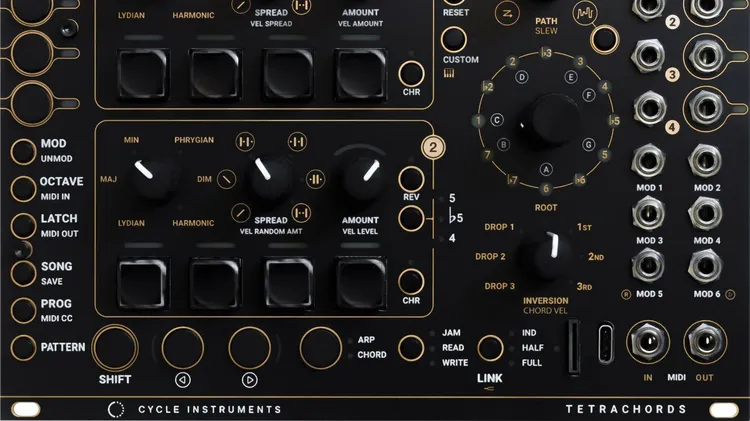
Task: Select the rising-slash icon left of SPREAD label
Action: coord(241,212)
